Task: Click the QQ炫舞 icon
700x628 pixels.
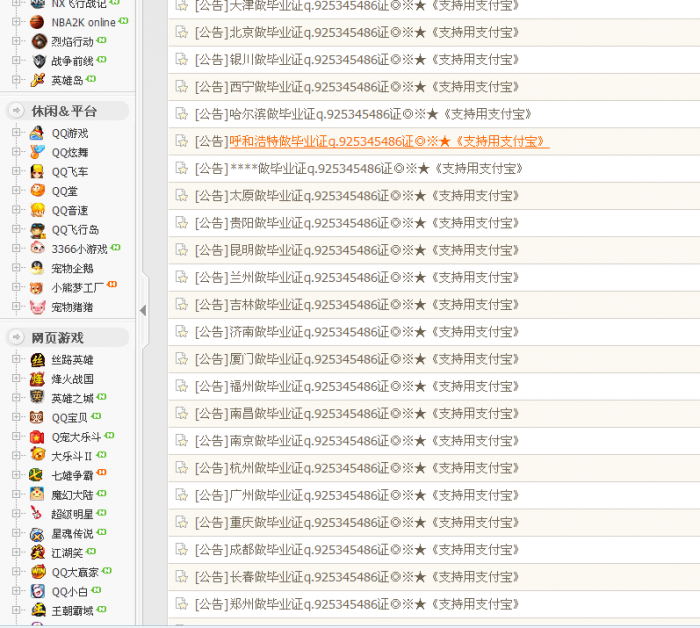Action: coord(37,152)
